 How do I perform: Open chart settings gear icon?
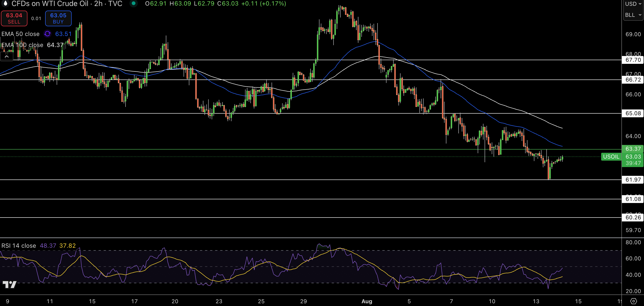(633, 301)
